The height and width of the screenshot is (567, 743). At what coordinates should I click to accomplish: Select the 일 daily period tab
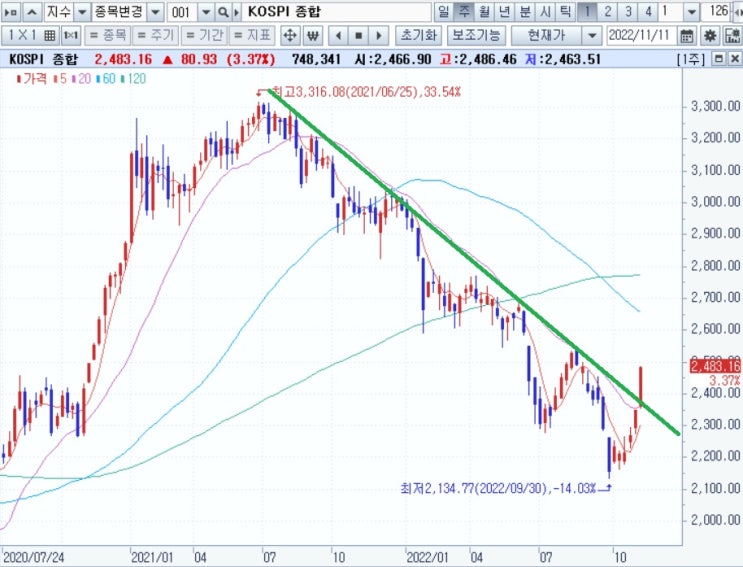pyautogui.click(x=444, y=11)
